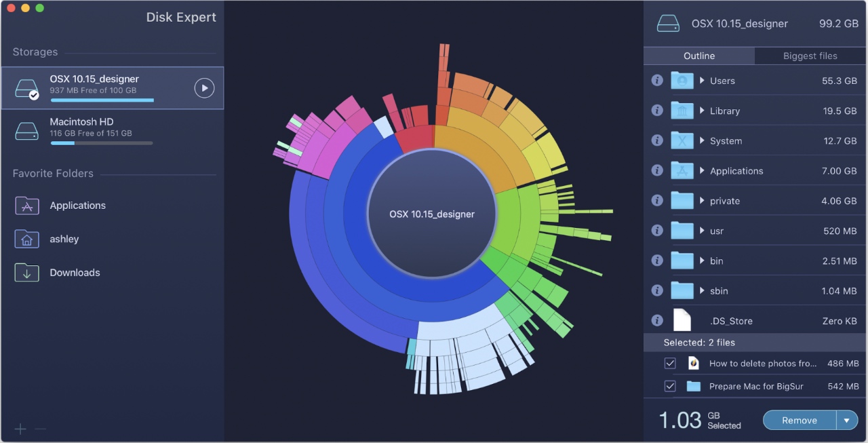Add a favorite folder with plus button
The height and width of the screenshot is (443, 868).
[x=20, y=429]
